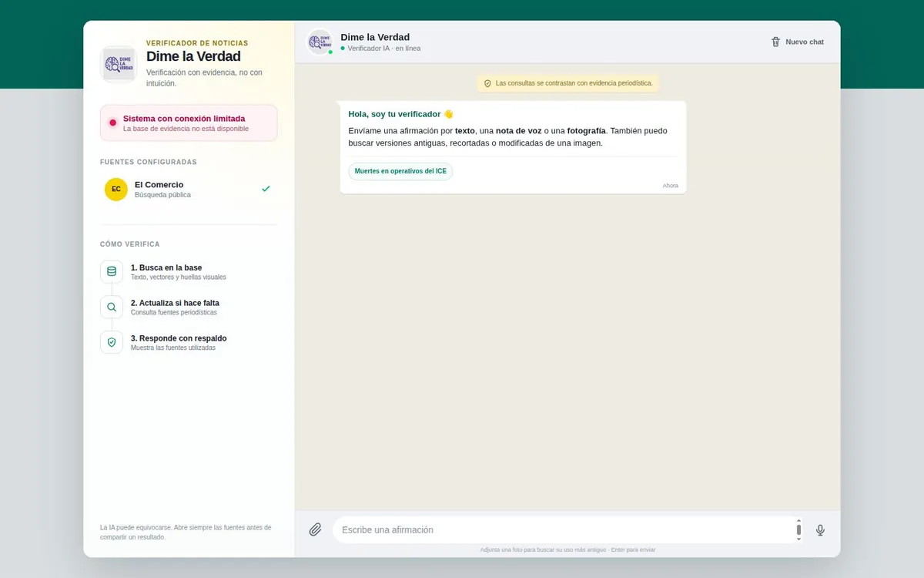
Task: Click '3. Responde con respaldo' step
Action: 179,338
